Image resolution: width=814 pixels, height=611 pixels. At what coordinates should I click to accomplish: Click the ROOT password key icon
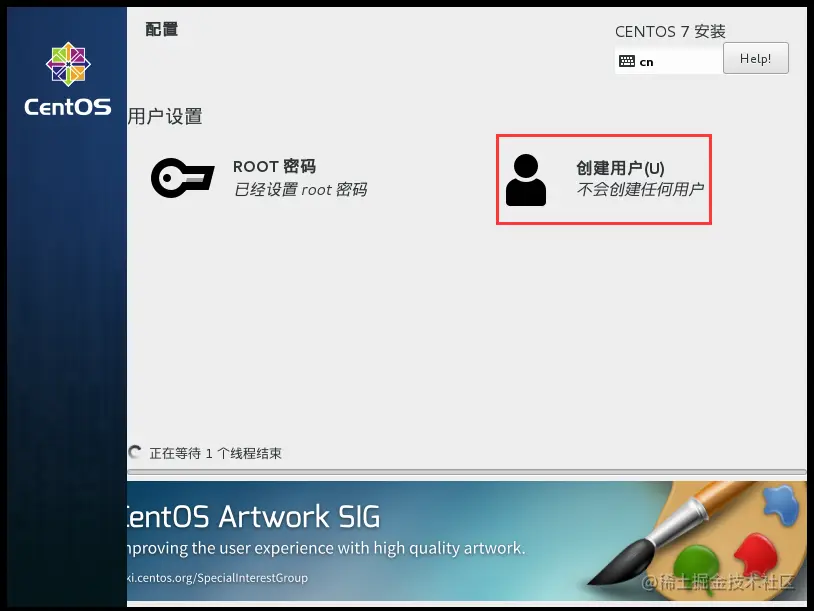point(183,178)
